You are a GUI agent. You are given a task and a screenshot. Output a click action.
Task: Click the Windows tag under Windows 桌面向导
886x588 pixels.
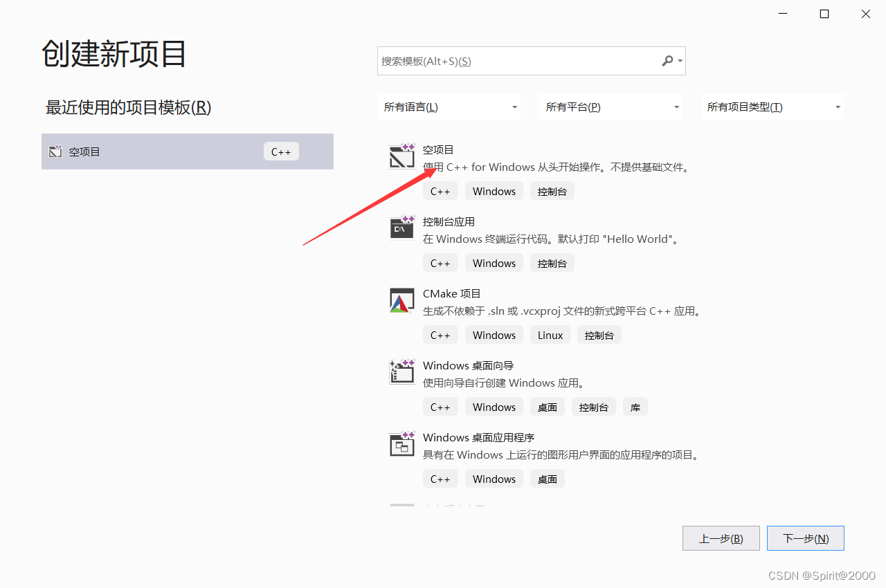494,407
